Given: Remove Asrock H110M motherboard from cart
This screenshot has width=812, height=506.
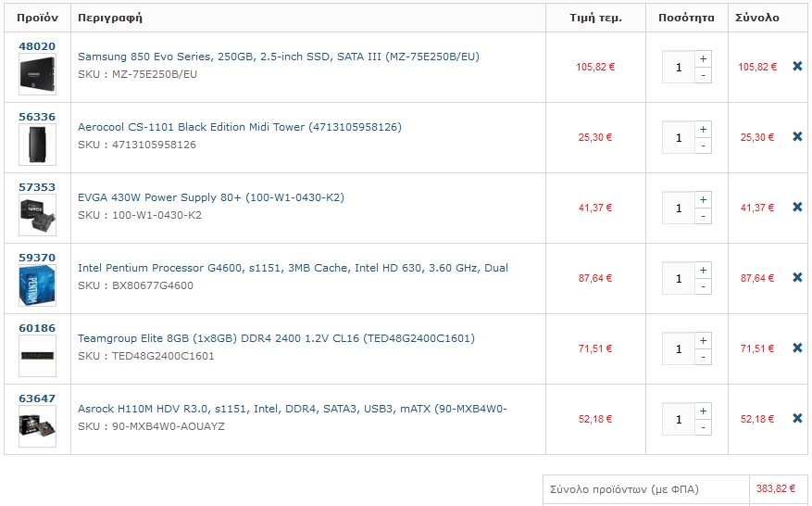Looking at the screenshot, I should tap(797, 419).
